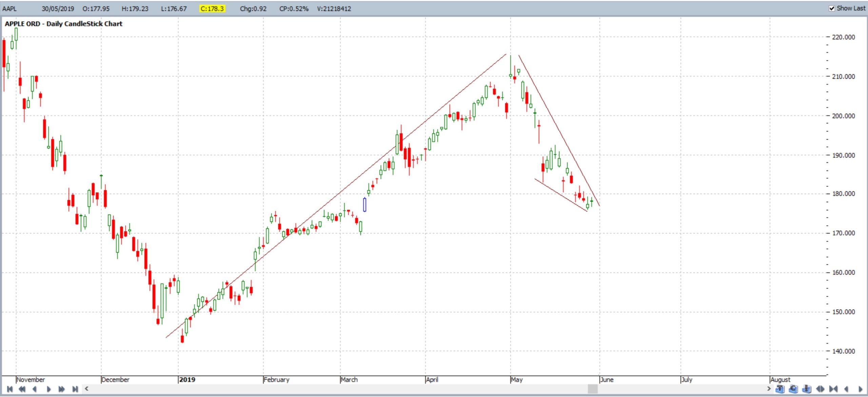868x397 pixels.
Task: Click the compress-inward double arrows icon
Action: (833, 389)
